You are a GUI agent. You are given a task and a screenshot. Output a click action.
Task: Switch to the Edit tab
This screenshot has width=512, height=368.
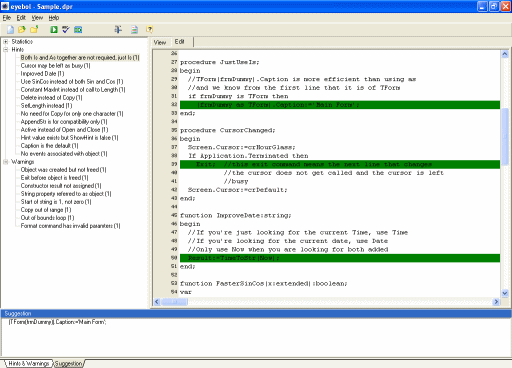click(x=180, y=42)
